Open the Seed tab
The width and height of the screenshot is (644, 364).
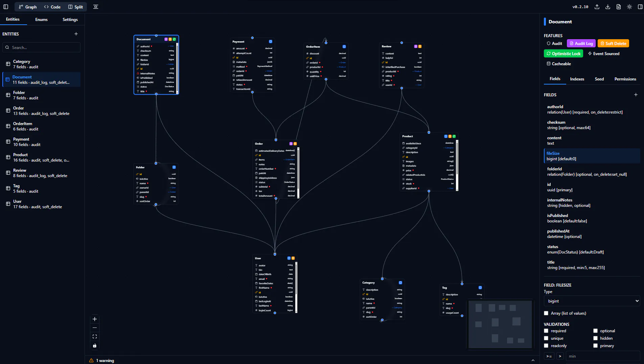pyautogui.click(x=599, y=79)
